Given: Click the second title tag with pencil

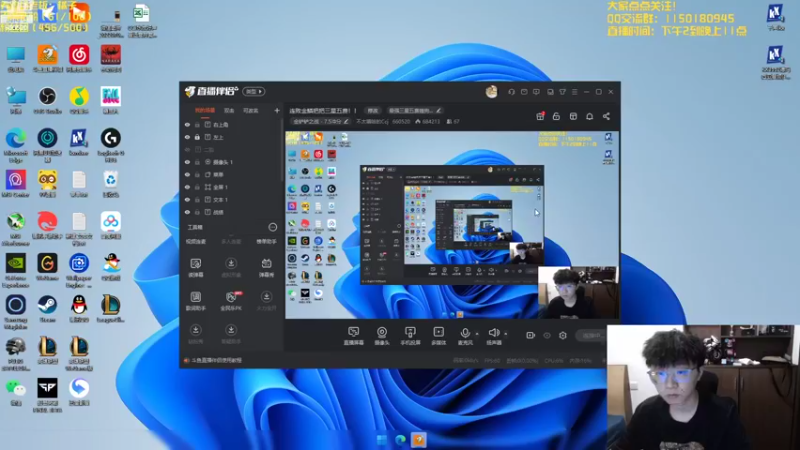Looking at the screenshot, I should [415, 110].
